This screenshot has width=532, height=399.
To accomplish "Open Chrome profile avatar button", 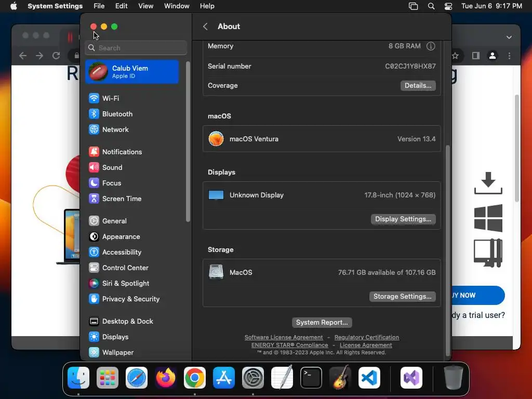I will [x=493, y=56].
